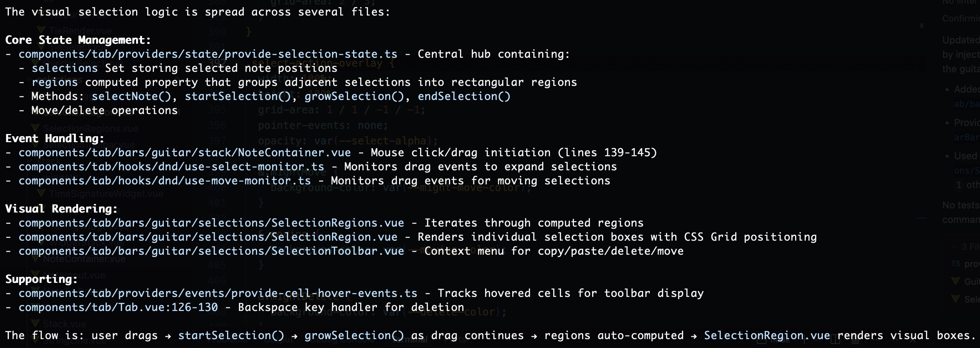
Task: Click the blue 'regions' computed property reference
Action: tap(54, 82)
